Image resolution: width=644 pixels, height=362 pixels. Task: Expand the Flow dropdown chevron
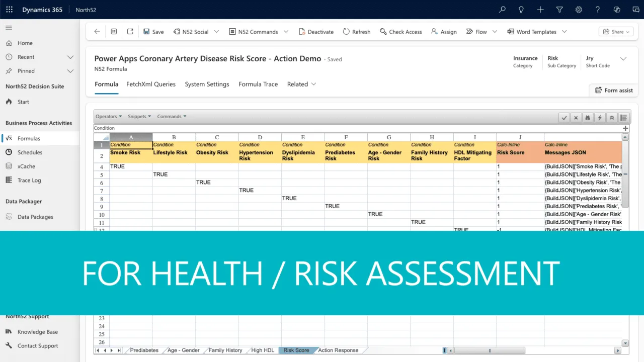pos(495,31)
